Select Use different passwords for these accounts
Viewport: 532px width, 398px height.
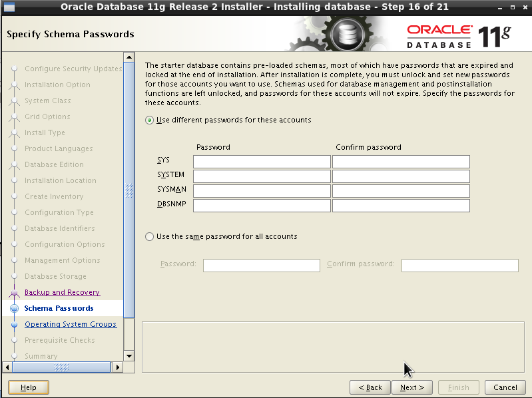pyautogui.click(x=149, y=120)
